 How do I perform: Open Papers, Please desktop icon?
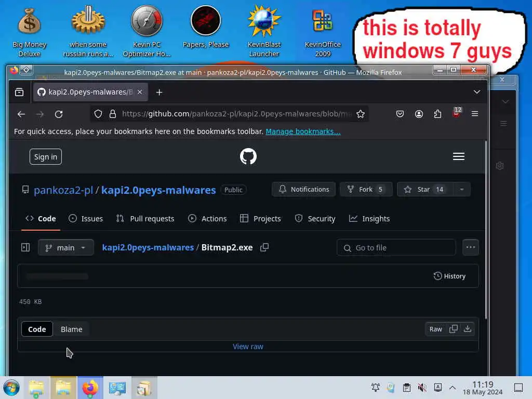tap(206, 27)
